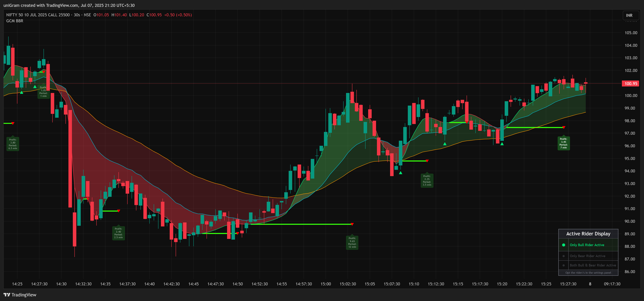This screenshot has height=301, width=644.
Task: Click the 90.00 price scale label
Action: coord(629,221)
